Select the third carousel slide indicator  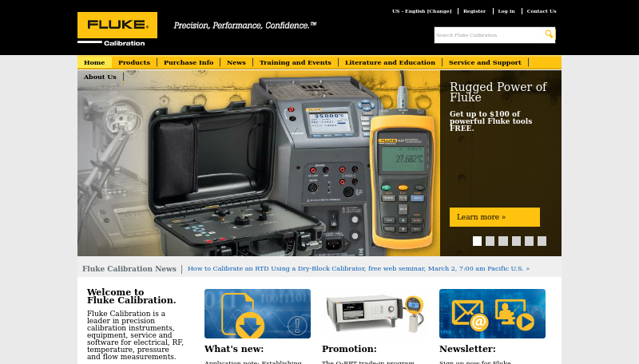503,241
